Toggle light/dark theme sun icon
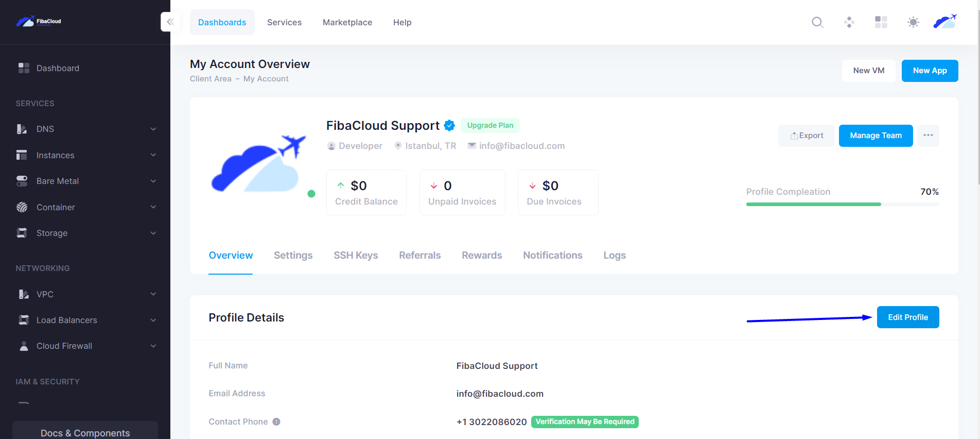 point(913,22)
